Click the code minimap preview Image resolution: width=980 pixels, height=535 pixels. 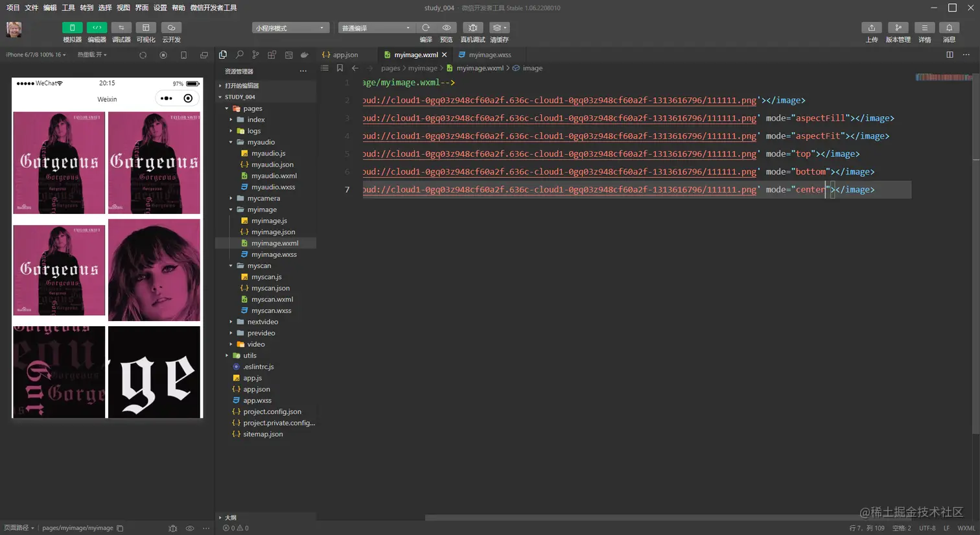[944, 77]
